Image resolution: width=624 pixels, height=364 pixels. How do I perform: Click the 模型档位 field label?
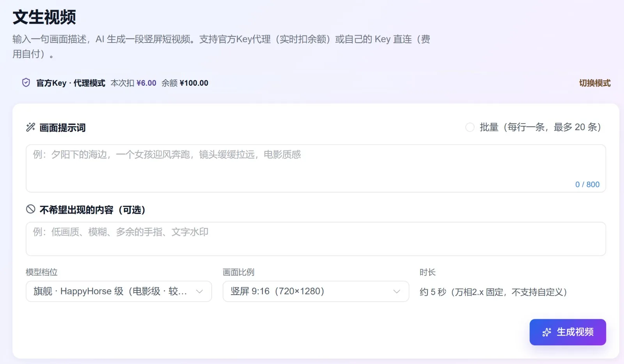coord(42,272)
